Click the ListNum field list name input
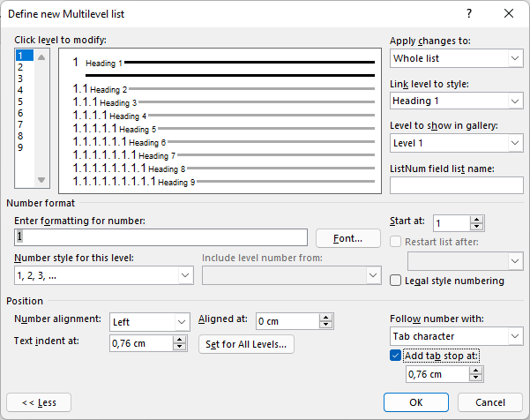The height and width of the screenshot is (420, 530). tap(456, 185)
